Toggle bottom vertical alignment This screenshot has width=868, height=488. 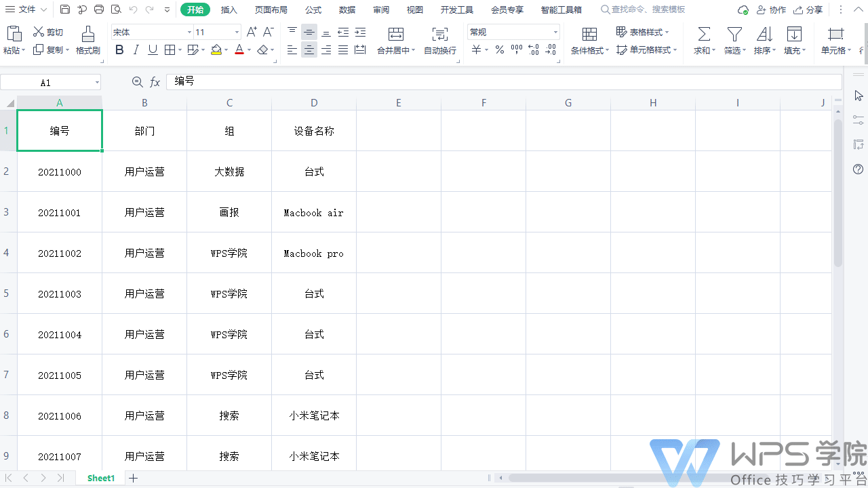(x=326, y=32)
